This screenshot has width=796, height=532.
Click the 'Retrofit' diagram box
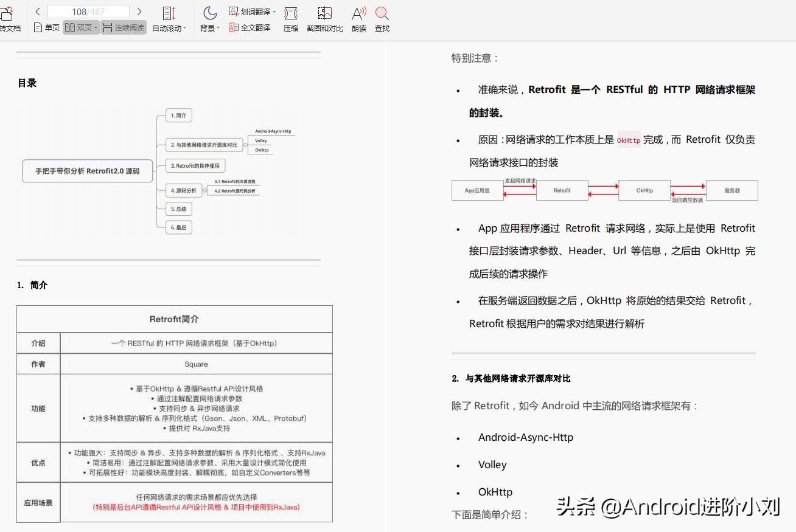click(x=562, y=190)
